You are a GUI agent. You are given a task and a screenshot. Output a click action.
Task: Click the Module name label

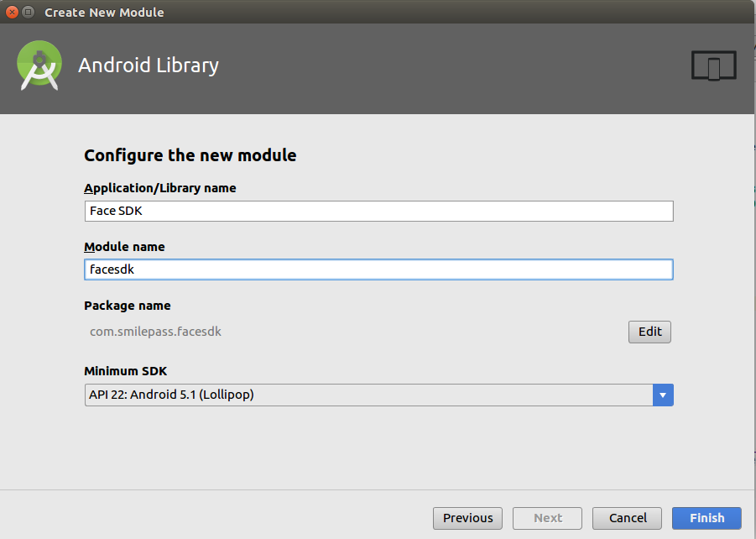124,247
